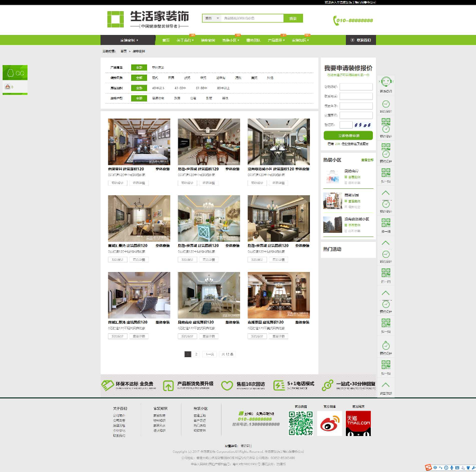Click 查看全部 in 热装小区 panel
This screenshot has height=472, width=476.
coord(367,160)
